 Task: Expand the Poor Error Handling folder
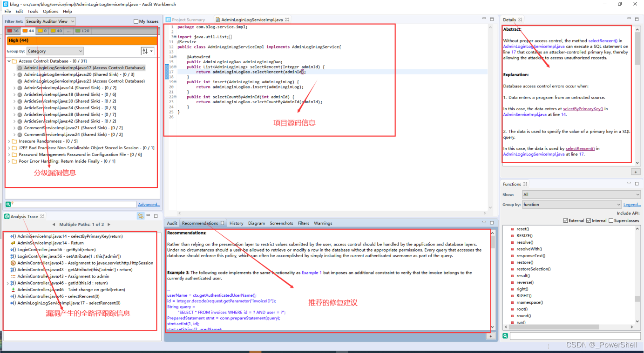tap(9, 161)
